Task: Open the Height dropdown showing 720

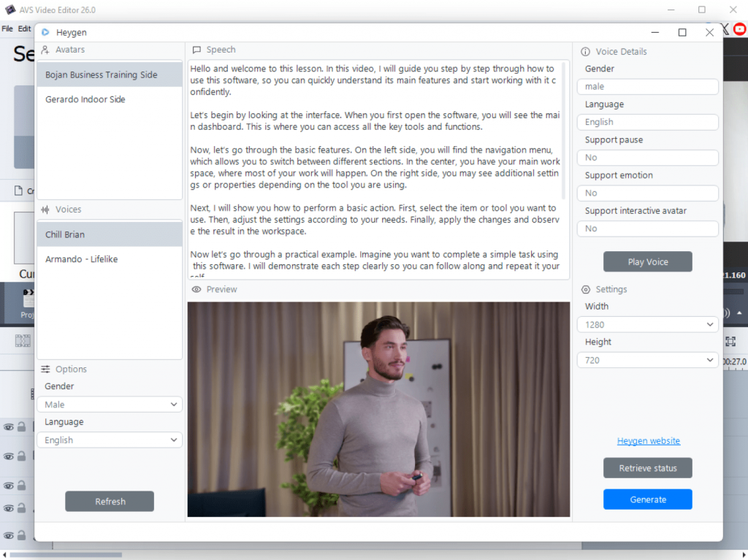Action: click(x=647, y=360)
